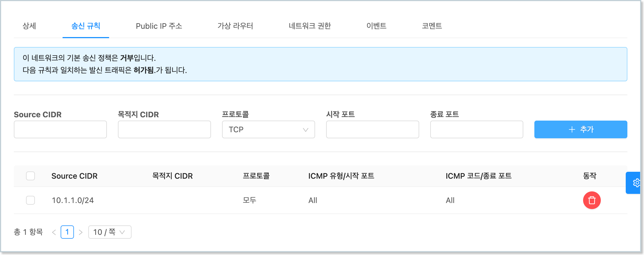Click the 시작 포트 input field

372,129
